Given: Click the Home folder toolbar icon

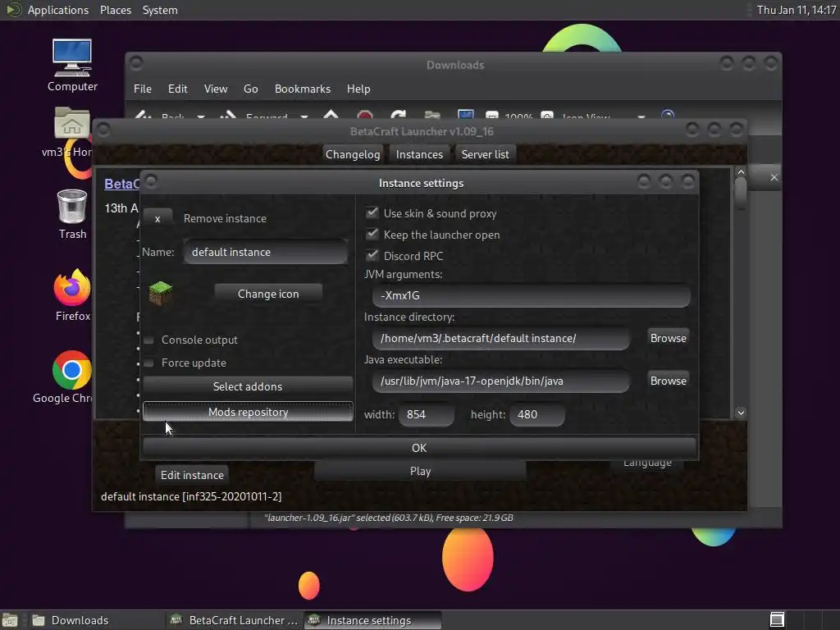Looking at the screenshot, I should click(432, 115).
